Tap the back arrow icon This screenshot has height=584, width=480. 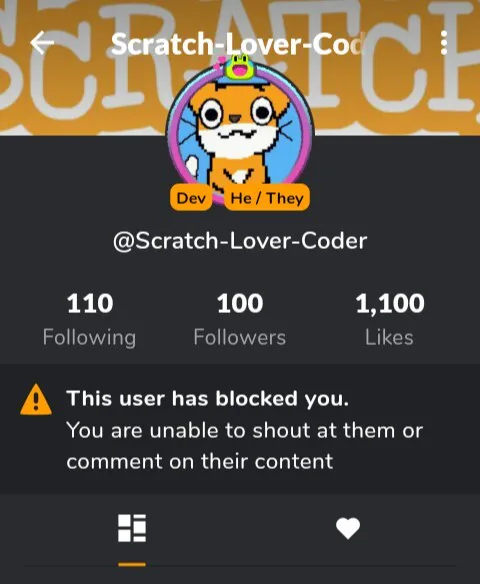point(42,43)
